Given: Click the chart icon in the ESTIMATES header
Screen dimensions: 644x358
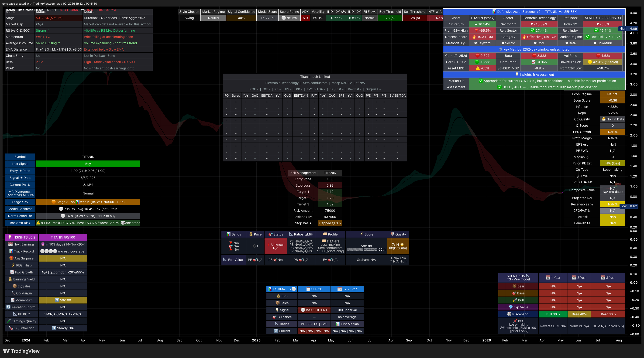Looking at the screenshot, I should [270, 289].
